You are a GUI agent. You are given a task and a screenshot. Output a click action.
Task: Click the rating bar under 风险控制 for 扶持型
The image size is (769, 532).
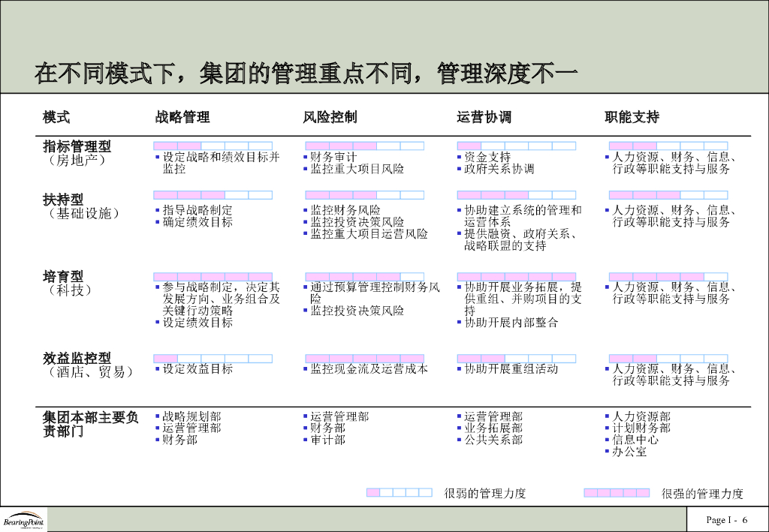coord(365,194)
